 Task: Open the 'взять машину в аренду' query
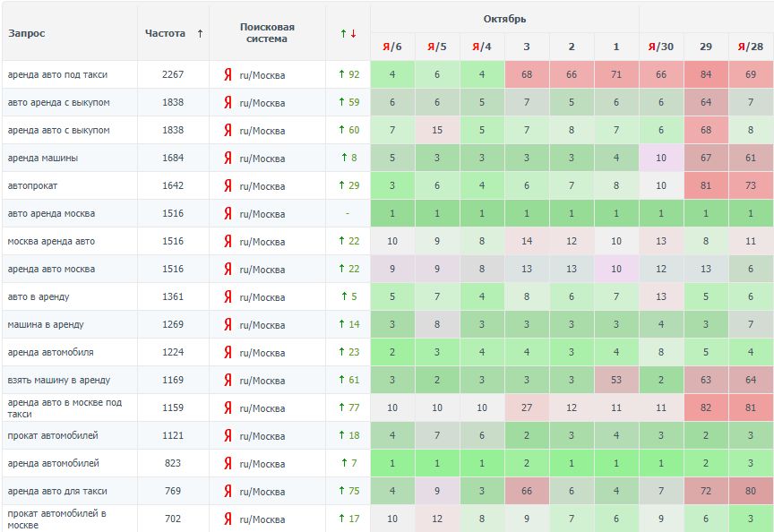coord(58,381)
